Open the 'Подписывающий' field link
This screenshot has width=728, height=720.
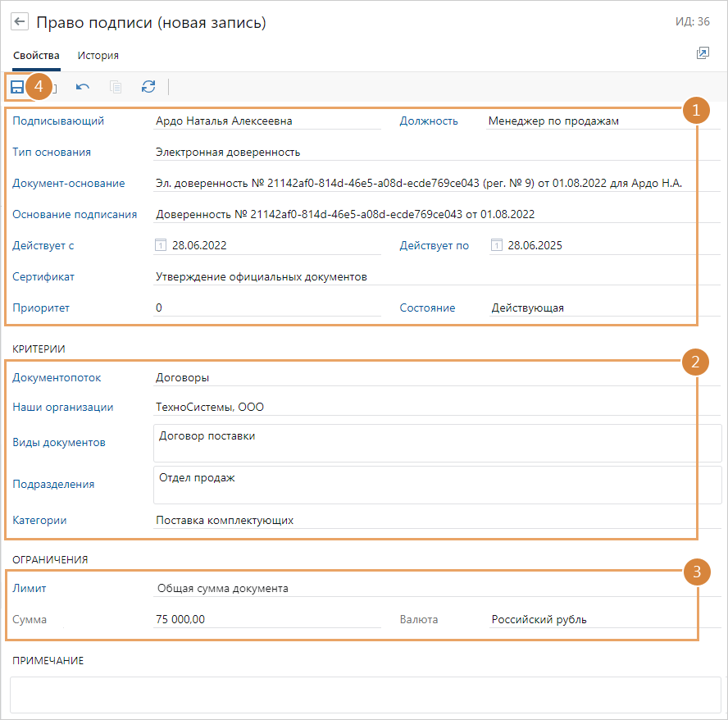tap(266, 121)
